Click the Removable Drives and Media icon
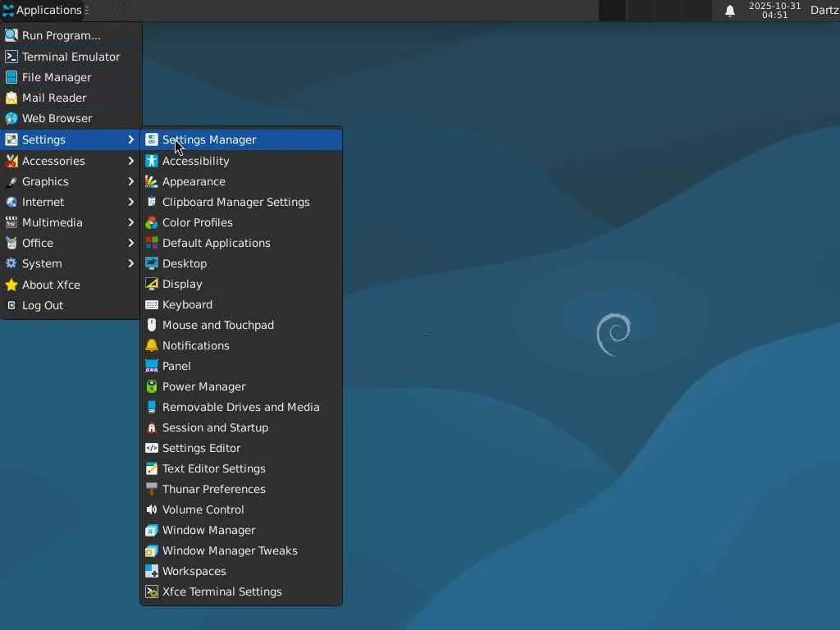Image resolution: width=840 pixels, height=630 pixels. coord(152,407)
